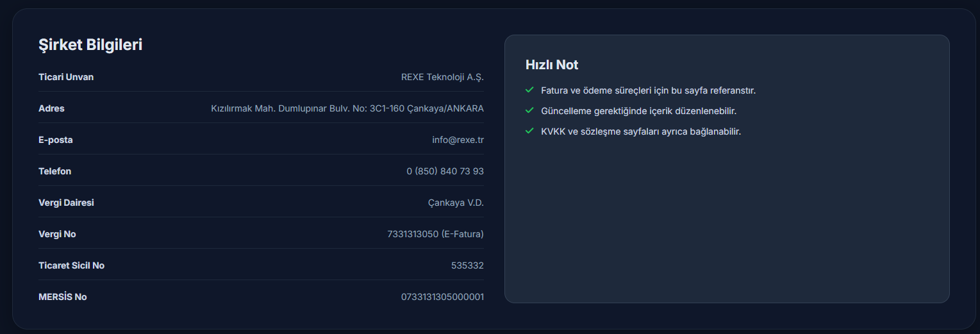Click the Ticari Unvan label
Viewport: 980px width, 334px height.
66,77
